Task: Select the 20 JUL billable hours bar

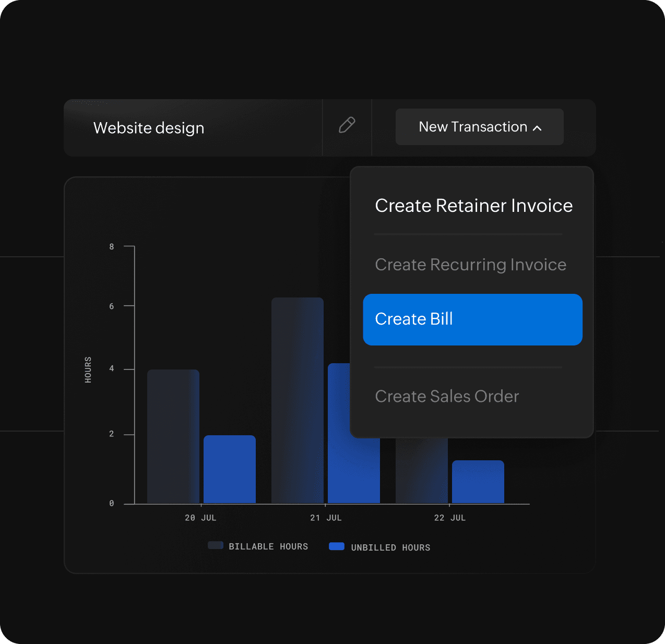Action: pyautogui.click(x=173, y=436)
